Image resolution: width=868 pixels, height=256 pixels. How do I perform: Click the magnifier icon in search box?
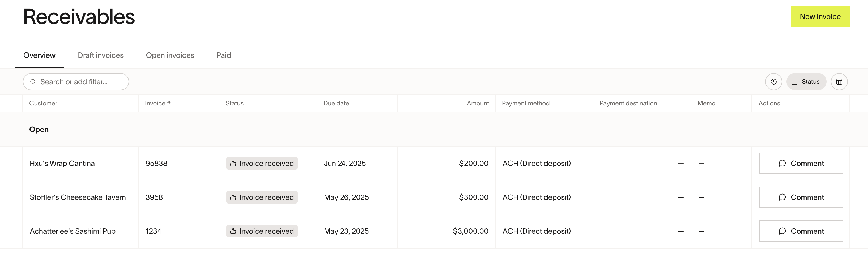point(33,82)
